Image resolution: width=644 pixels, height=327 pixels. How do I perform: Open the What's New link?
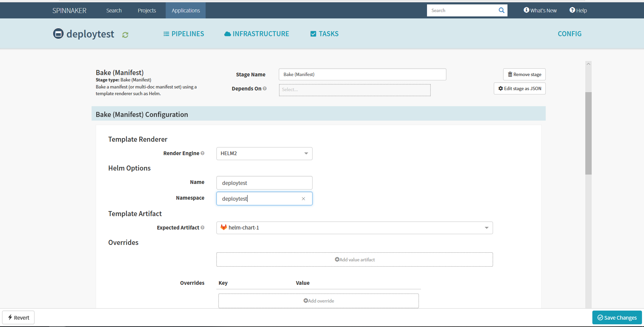click(x=540, y=10)
